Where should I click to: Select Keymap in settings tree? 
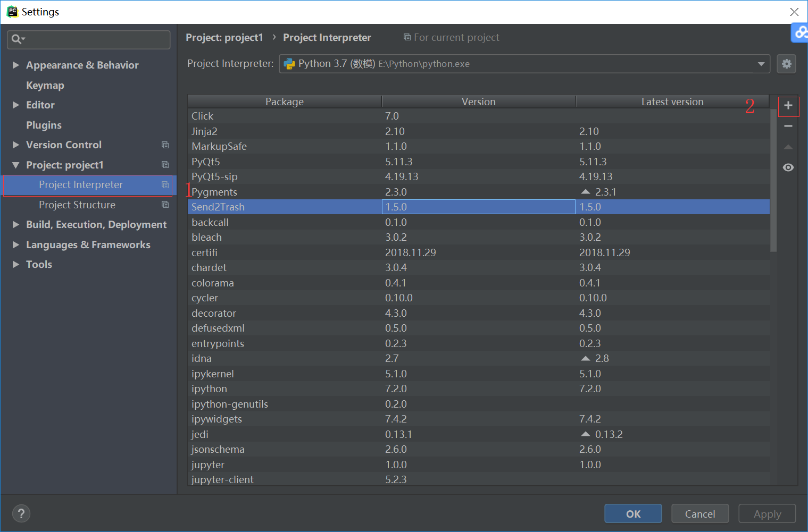coord(45,85)
